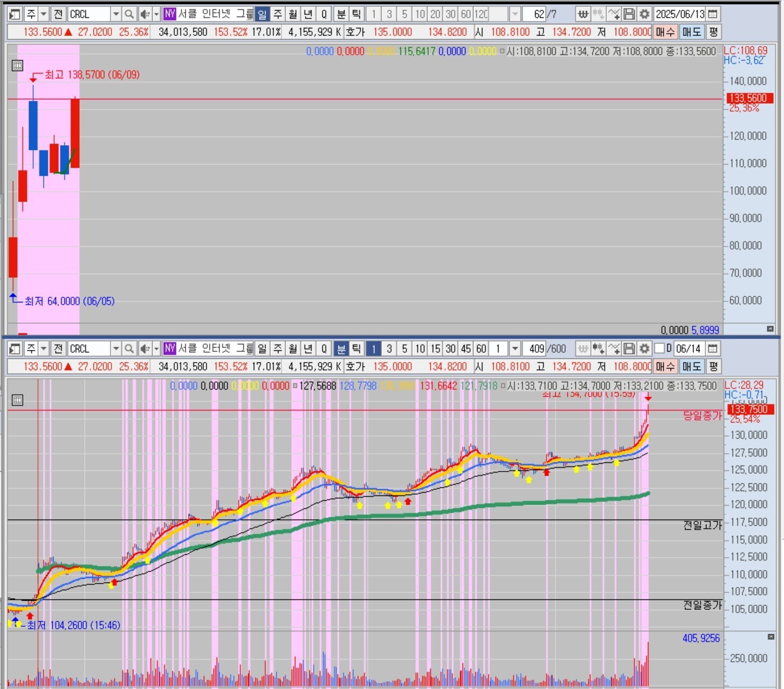Open the calendar picker beside 06/14
The height and width of the screenshot is (689, 784).
point(713,349)
